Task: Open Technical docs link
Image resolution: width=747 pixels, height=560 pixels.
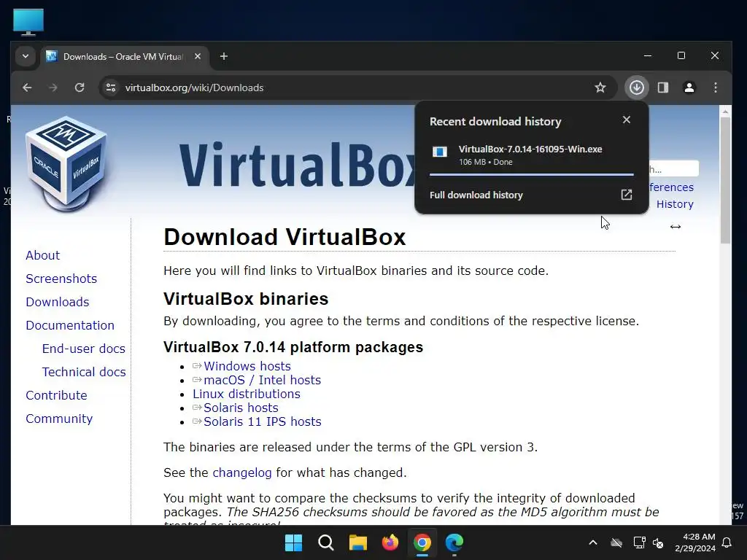Action: point(84,372)
